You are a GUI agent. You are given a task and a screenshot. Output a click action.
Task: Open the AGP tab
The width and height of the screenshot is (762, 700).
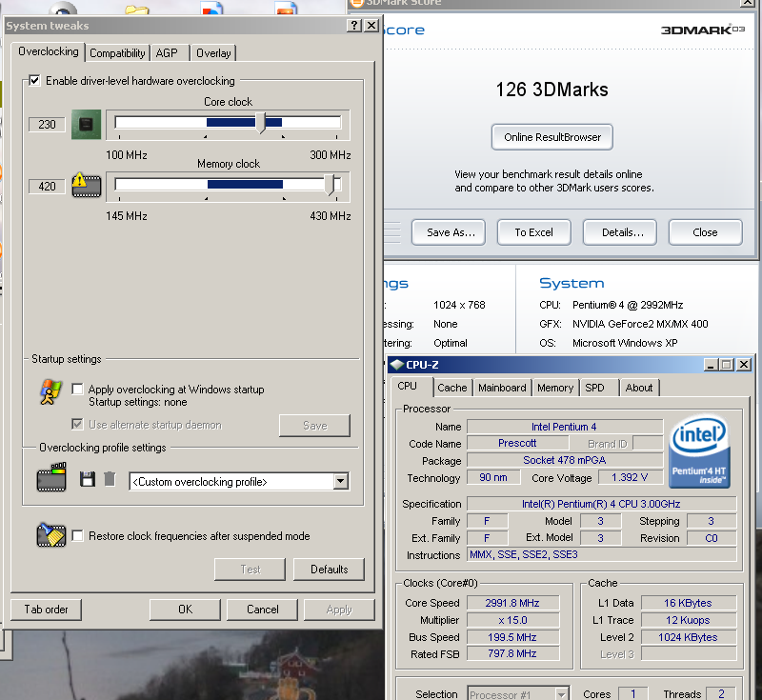[x=167, y=53]
